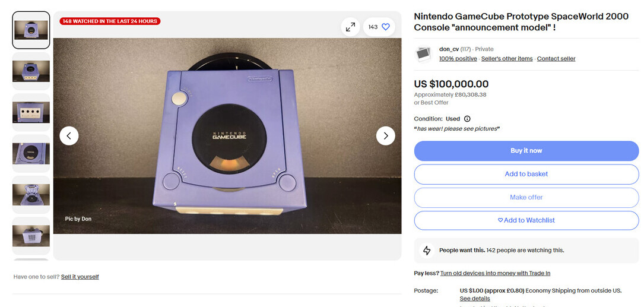The width and height of the screenshot is (644, 307).
Task: Click the Make offer button
Action: pos(526,197)
